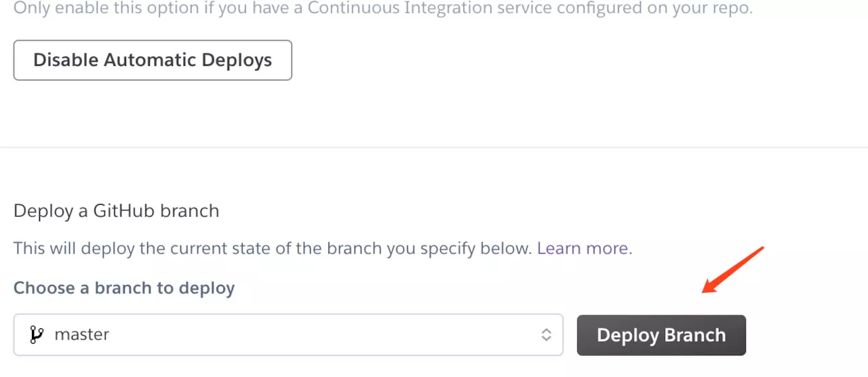
Task: Open the master branch dropdown
Action: (288, 334)
